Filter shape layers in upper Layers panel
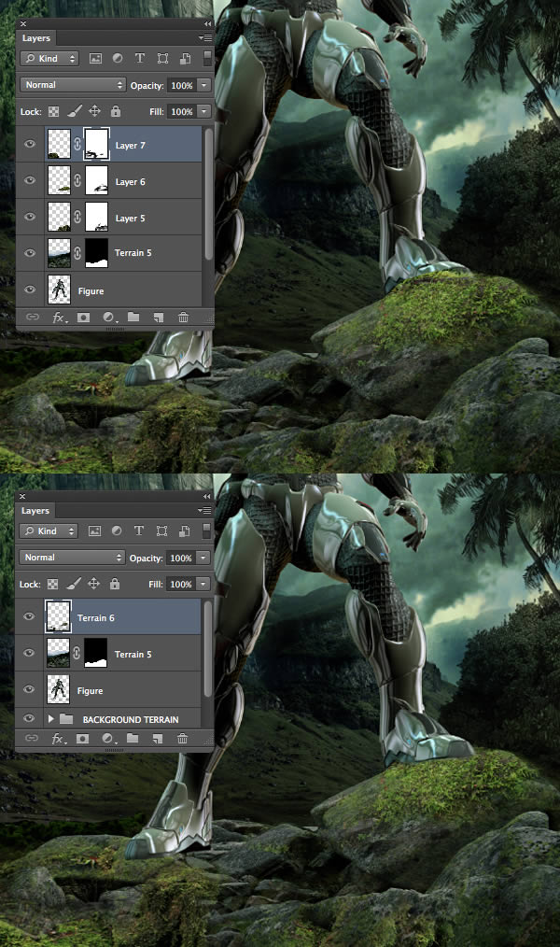 click(x=162, y=59)
